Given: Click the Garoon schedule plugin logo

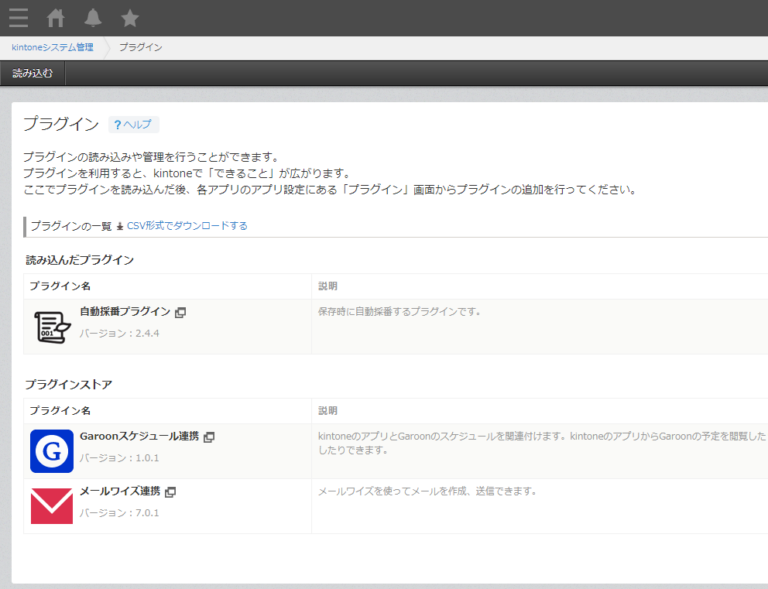Looking at the screenshot, I should (52, 451).
